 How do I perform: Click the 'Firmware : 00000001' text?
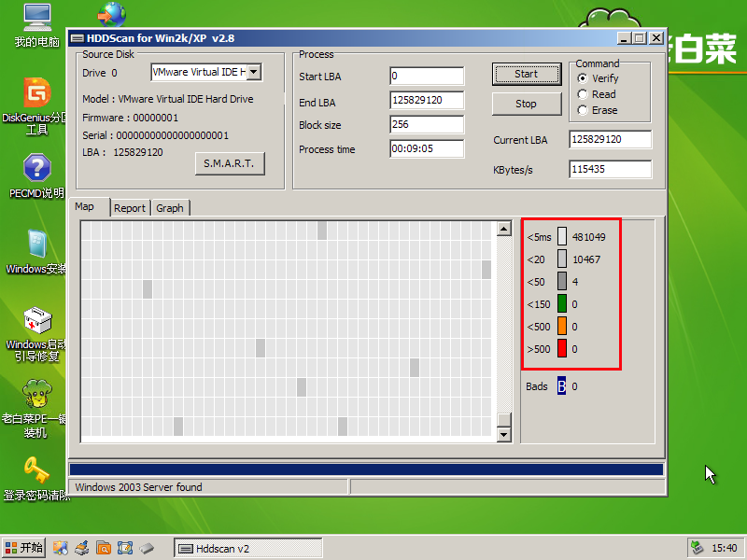[131, 118]
